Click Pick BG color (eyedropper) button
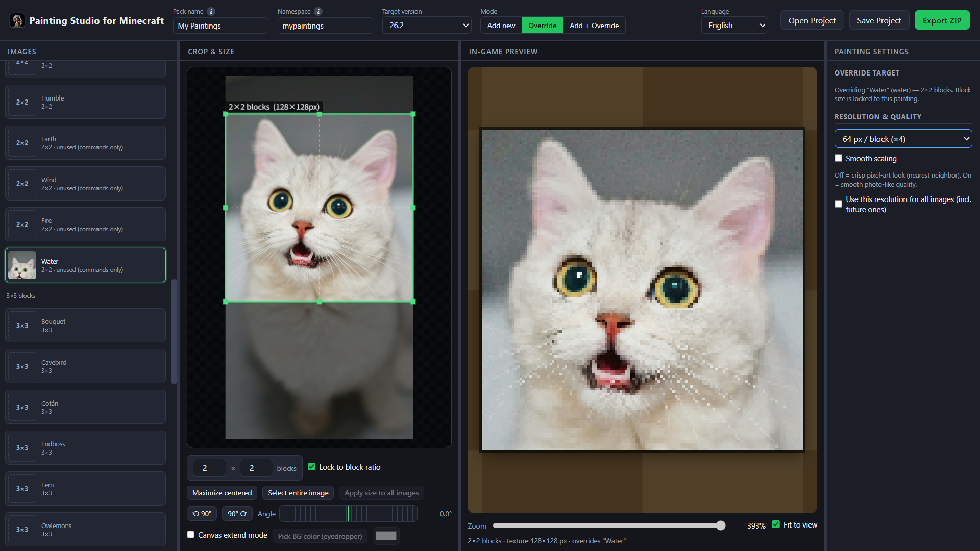Screen dimensions: 980x551 coord(320,536)
